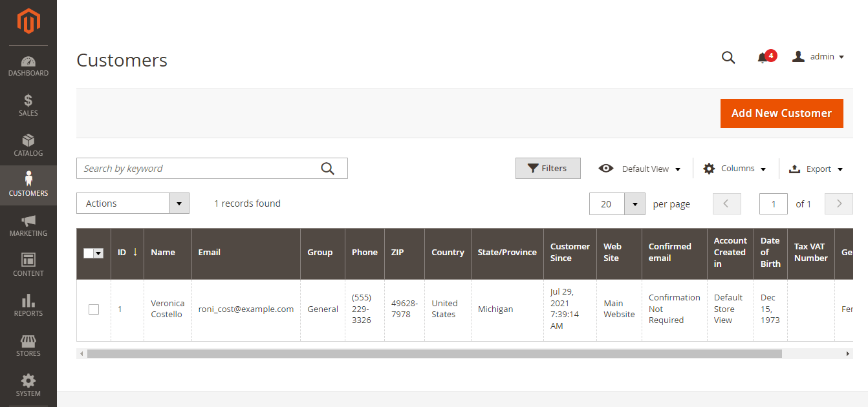
Task: Open the per page size dropdown arrow
Action: 635,203
